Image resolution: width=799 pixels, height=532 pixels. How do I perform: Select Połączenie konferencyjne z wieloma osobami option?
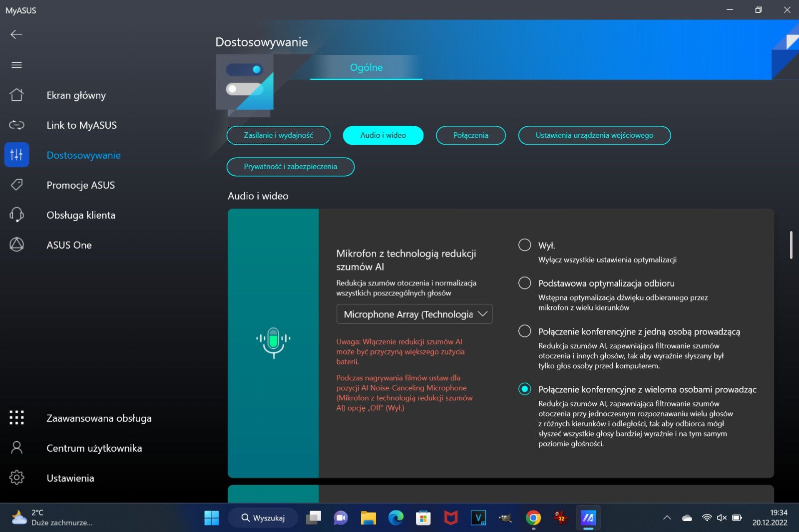point(524,389)
